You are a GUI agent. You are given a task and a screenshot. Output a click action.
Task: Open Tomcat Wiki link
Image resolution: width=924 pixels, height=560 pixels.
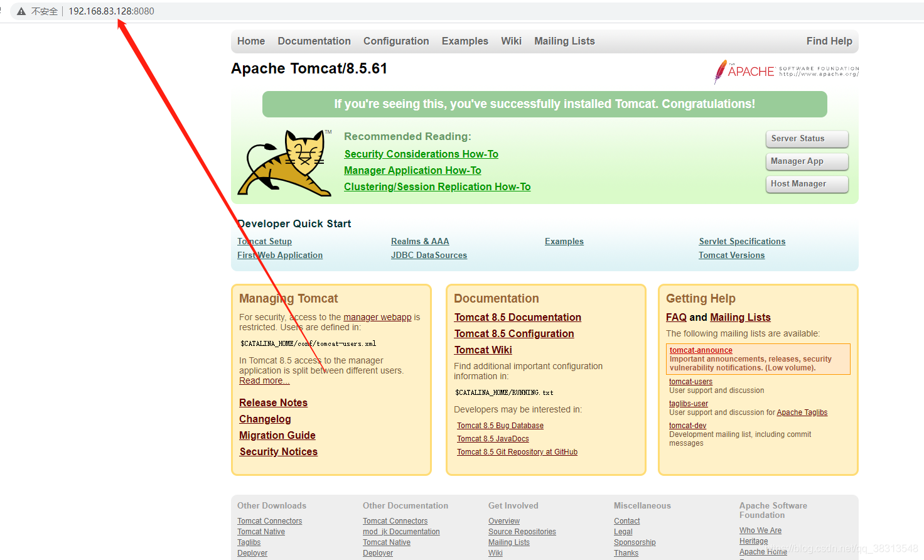tap(483, 350)
